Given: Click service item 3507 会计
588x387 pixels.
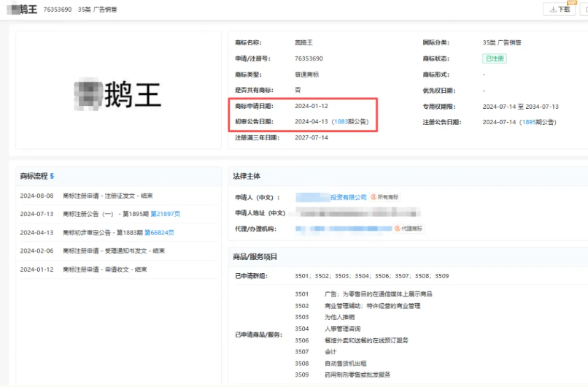Looking at the screenshot, I should [x=315, y=352].
